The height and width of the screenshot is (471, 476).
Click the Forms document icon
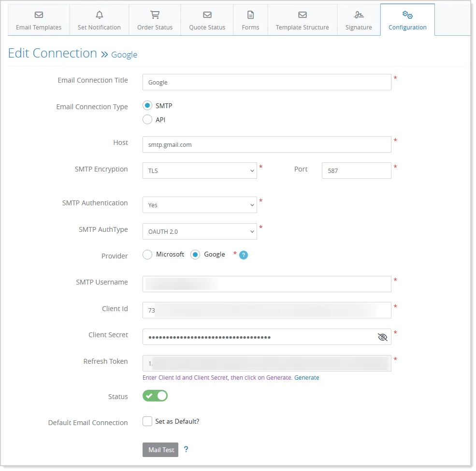250,14
